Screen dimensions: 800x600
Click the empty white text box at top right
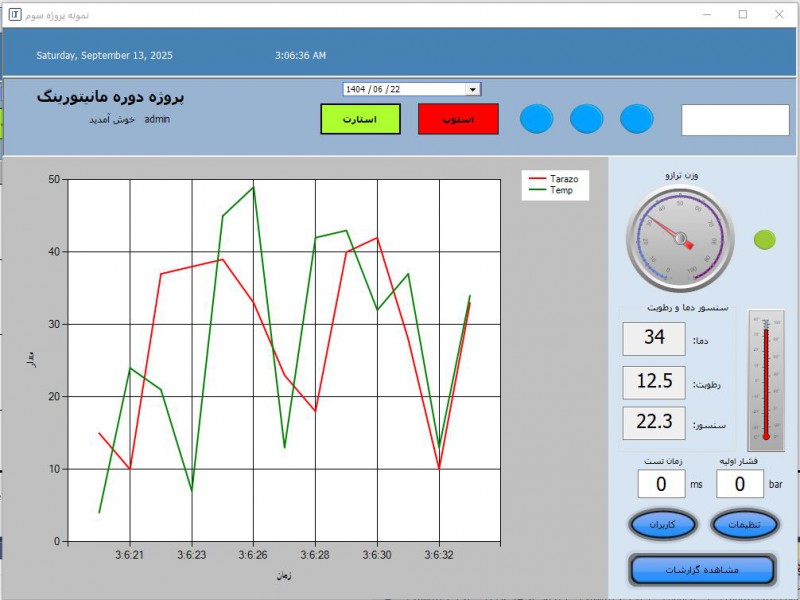pos(734,119)
